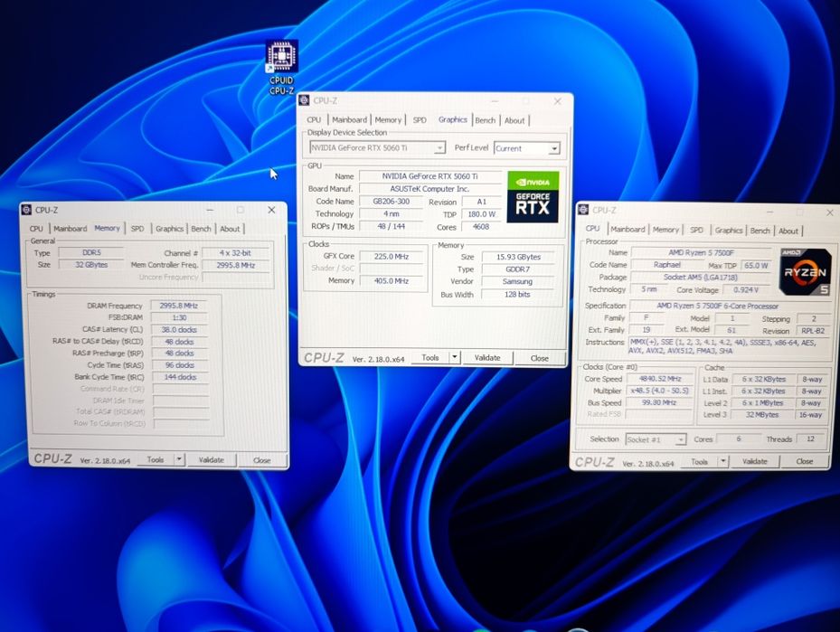Click the Code Name Raphael value

667,265
